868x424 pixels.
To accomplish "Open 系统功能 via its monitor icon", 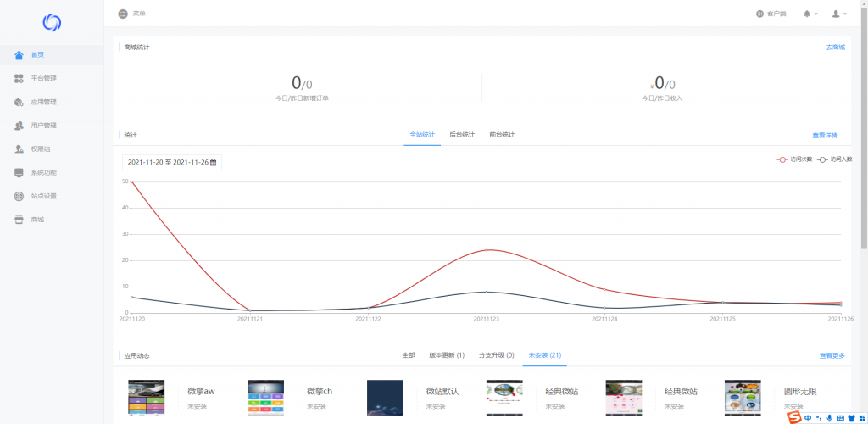I will coord(19,173).
